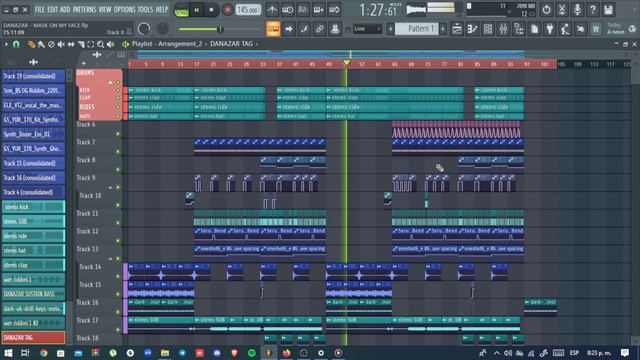This screenshot has height=360, width=640.
Task: Open the PATTERNS menu
Action: pos(84,9)
